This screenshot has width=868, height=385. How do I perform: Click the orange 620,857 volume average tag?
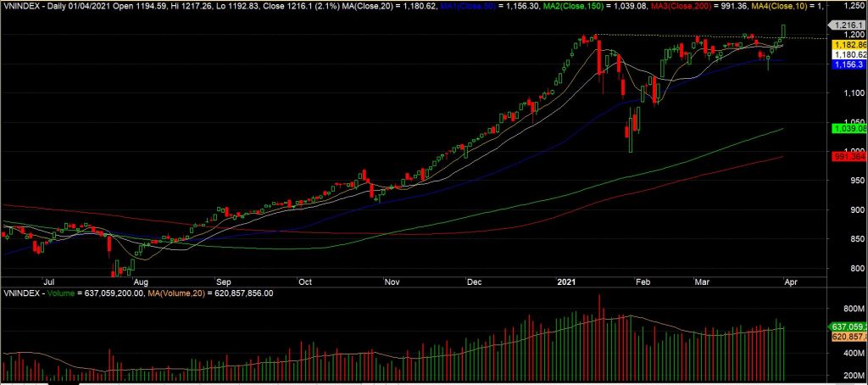(x=848, y=337)
